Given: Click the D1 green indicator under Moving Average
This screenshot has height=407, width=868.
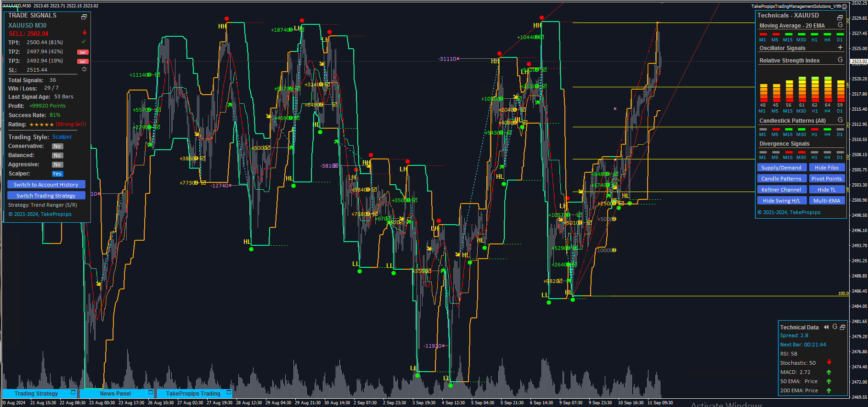Looking at the screenshot, I should (x=840, y=34).
